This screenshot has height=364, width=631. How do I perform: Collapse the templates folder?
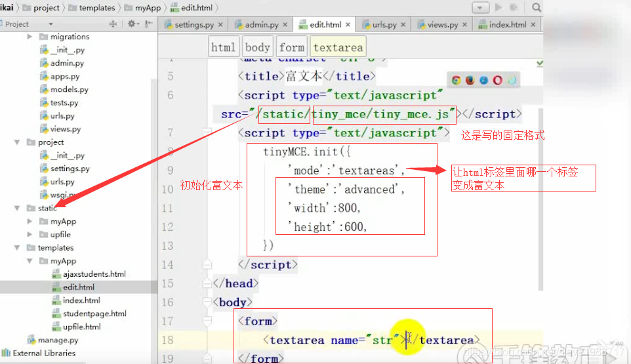coord(17,247)
